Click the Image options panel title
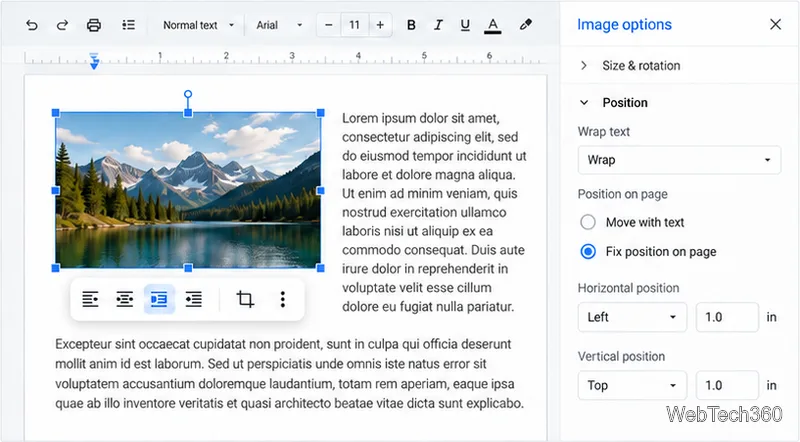 [x=624, y=24]
